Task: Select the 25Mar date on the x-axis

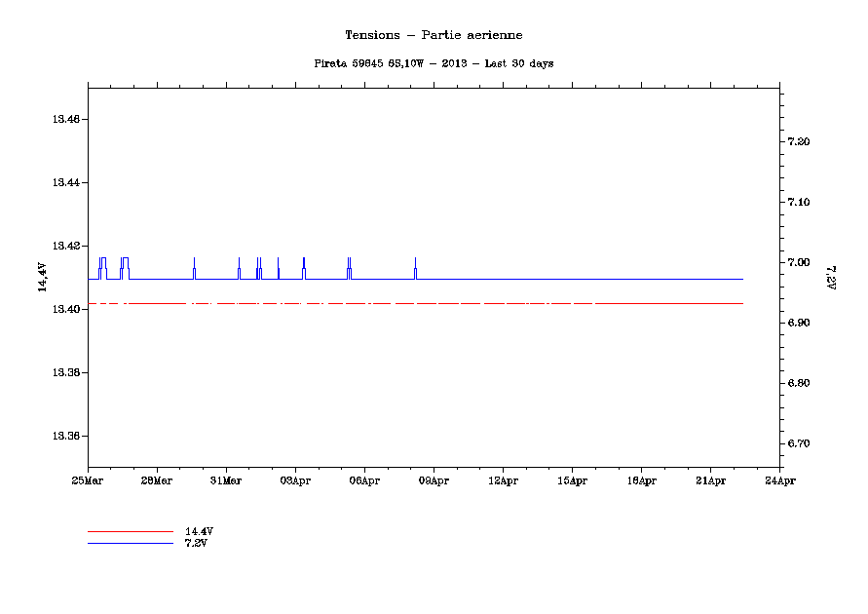Action: pyautogui.click(x=88, y=480)
